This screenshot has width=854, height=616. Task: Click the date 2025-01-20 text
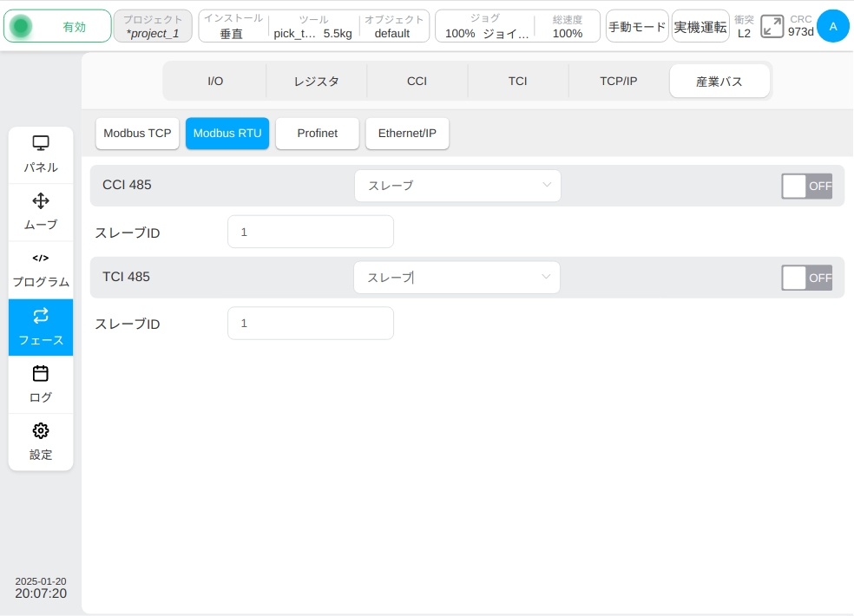(x=41, y=581)
